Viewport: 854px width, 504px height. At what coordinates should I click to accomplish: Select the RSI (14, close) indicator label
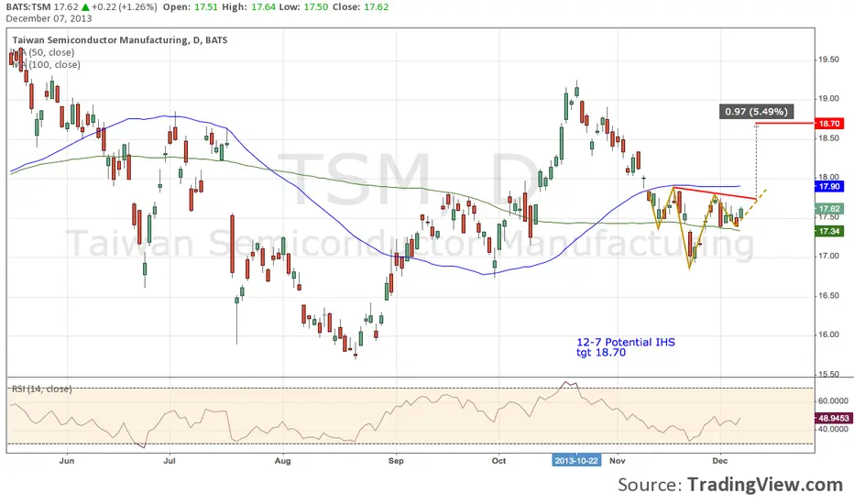(x=42, y=389)
